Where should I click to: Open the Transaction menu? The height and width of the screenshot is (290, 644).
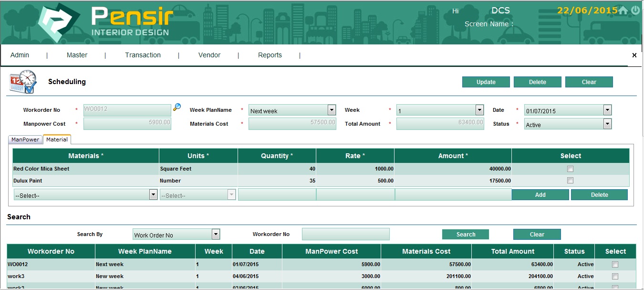(143, 55)
